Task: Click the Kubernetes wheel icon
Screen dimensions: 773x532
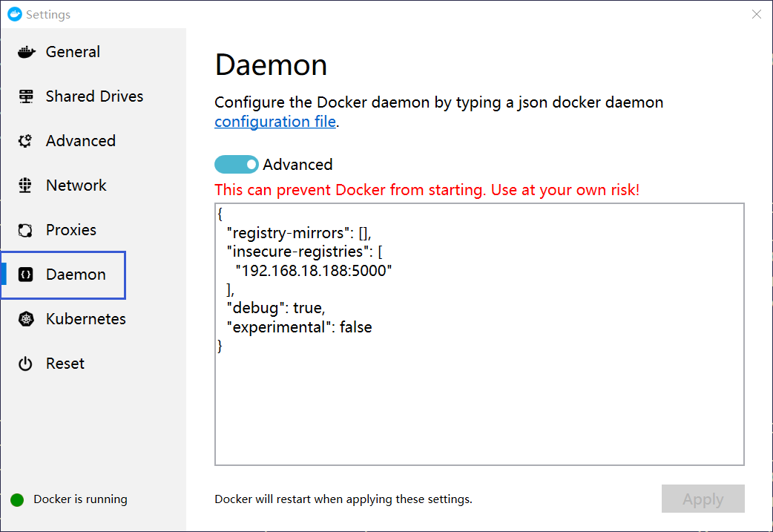Action: tap(26, 319)
